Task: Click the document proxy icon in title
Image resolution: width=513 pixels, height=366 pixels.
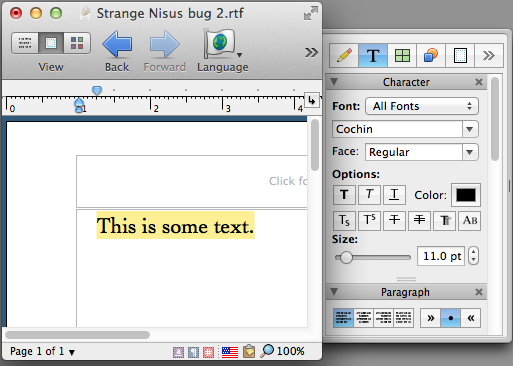Action: tap(86, 13)
